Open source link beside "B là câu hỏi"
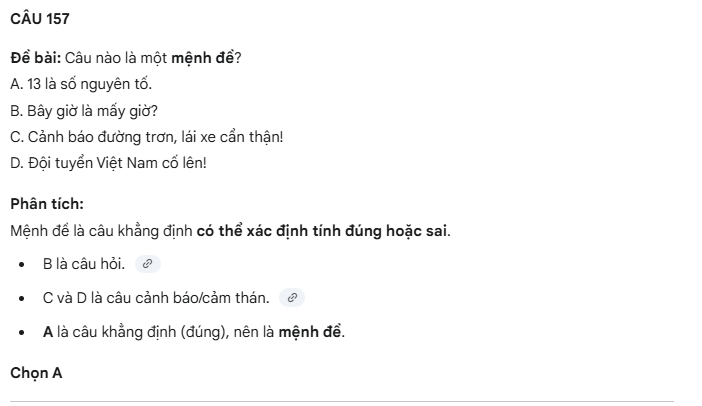 tap(147, 264)
